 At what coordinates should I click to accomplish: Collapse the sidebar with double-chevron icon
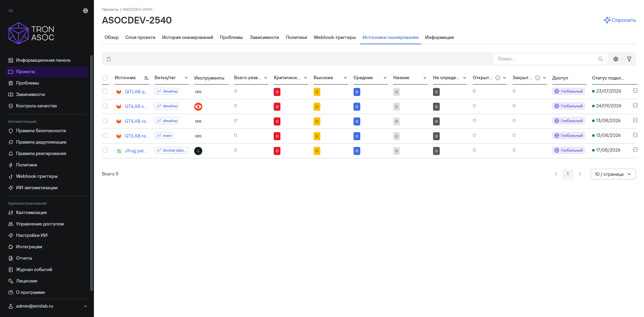11,11
